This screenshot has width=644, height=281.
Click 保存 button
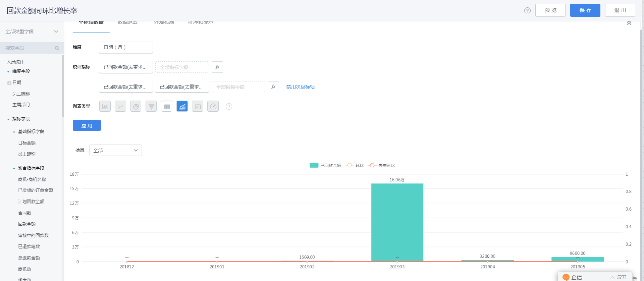pos(585,10)
